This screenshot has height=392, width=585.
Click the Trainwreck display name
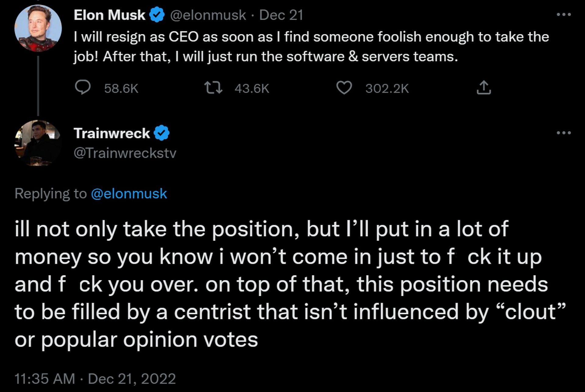coord(112,133)
